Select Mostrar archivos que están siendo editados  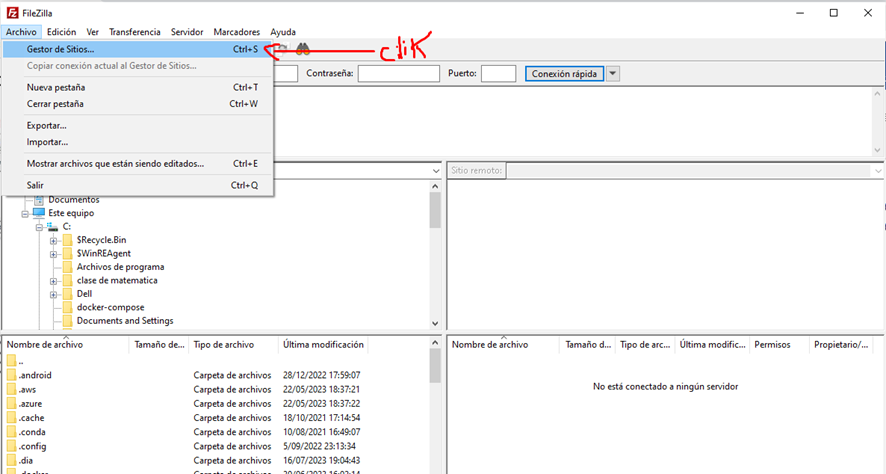tap(138, 164)
